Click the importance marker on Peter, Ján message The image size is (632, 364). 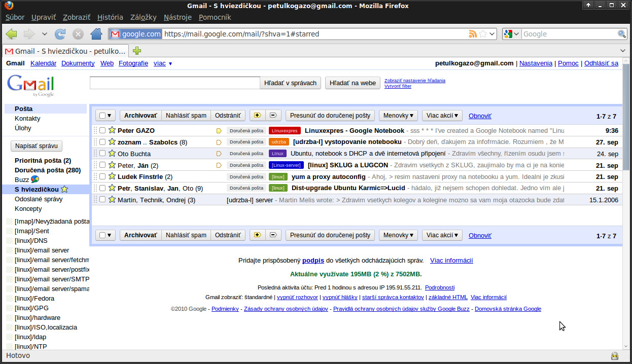coord(219,165)
